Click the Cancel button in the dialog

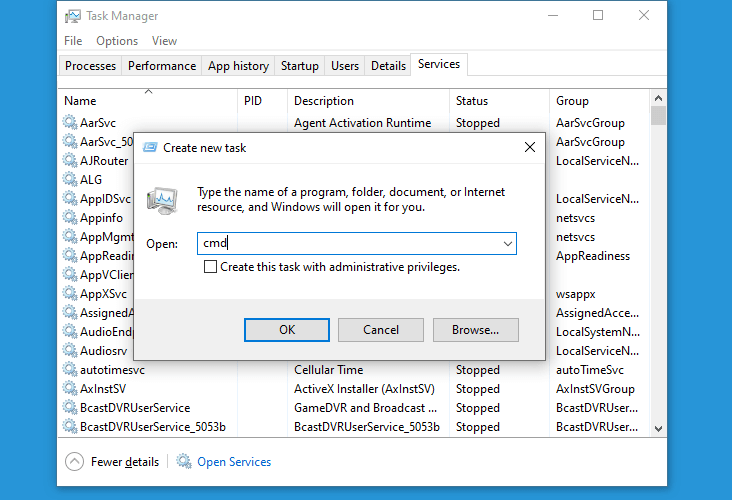coord(381,330)
